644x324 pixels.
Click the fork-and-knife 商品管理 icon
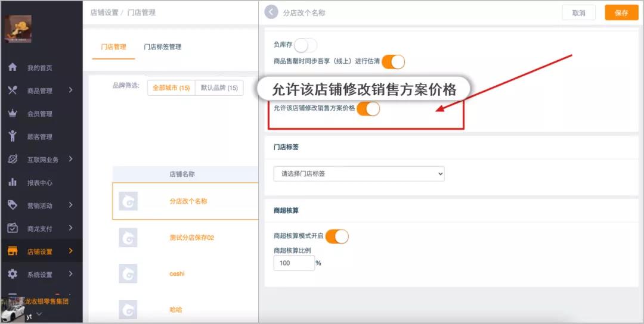13,90
